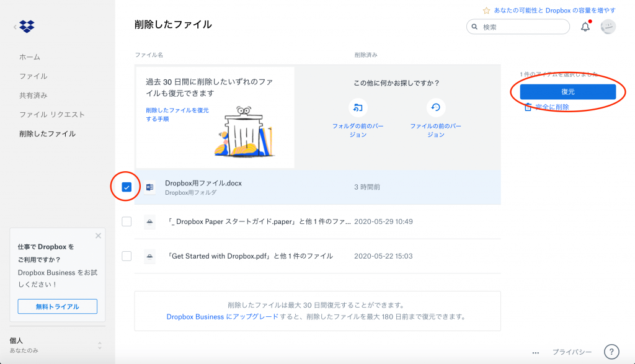Click the Dropbox logo icon
The width and height of the screenshot is (635, 364).
(27, 27)
